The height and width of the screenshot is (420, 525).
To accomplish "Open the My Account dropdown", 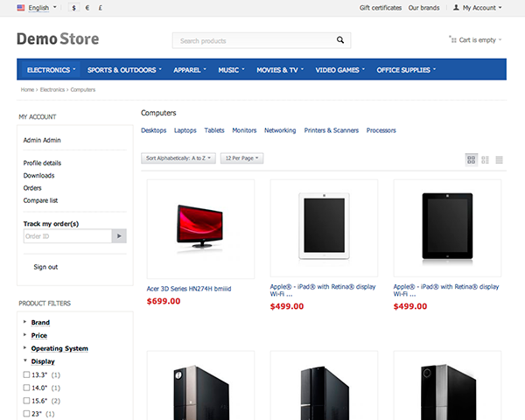I will pos(477,8).
